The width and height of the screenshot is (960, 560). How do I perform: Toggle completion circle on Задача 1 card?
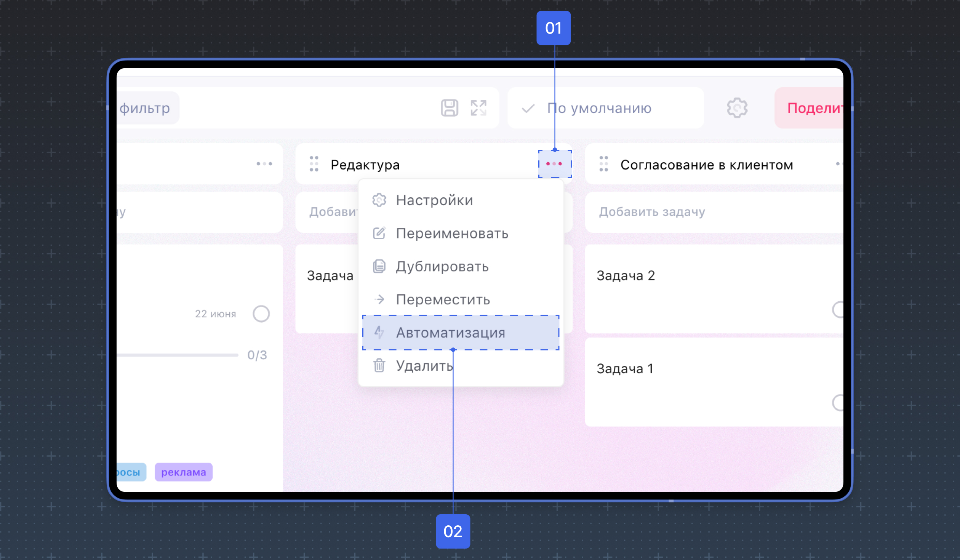pyautogui.click(x=837, y=403)
